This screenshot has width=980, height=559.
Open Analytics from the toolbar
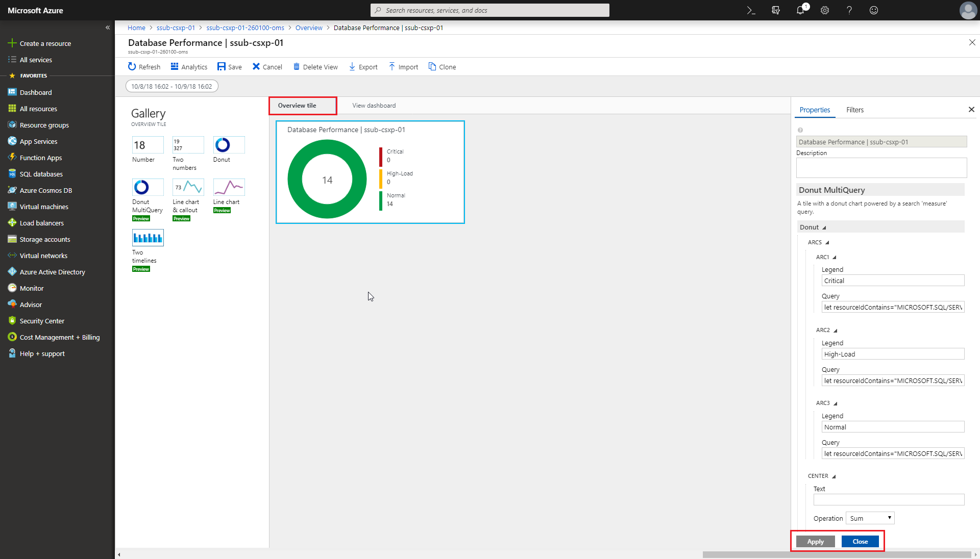tap(188, 66)
